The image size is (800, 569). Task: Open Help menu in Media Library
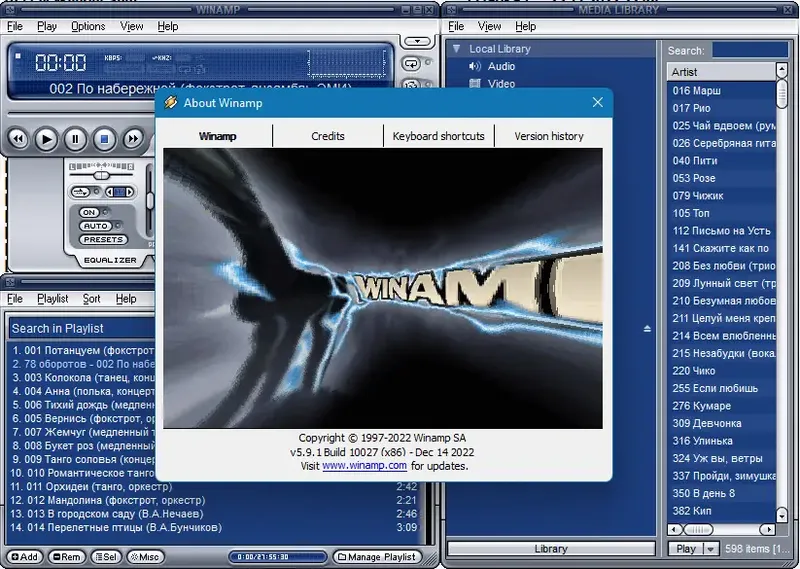(525, 26)
